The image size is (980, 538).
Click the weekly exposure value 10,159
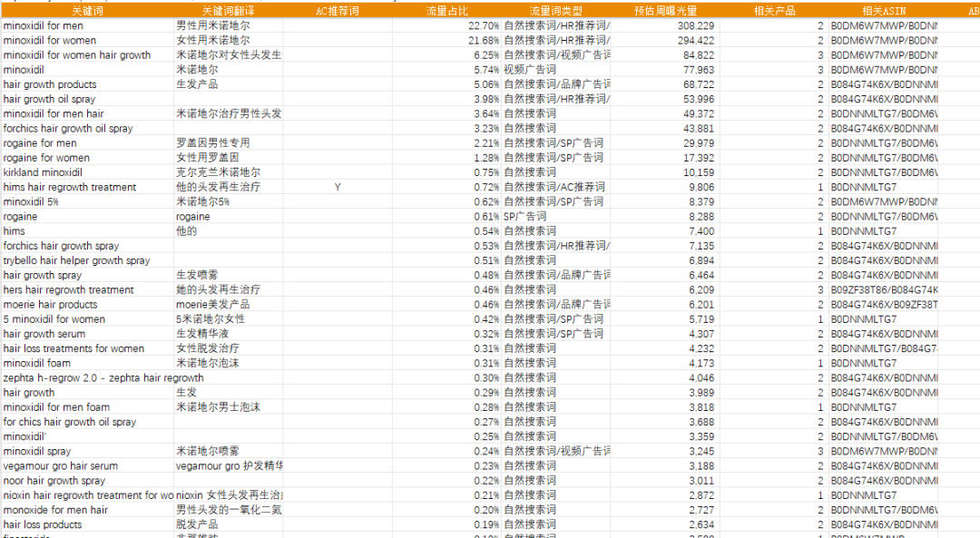[665, 172]
